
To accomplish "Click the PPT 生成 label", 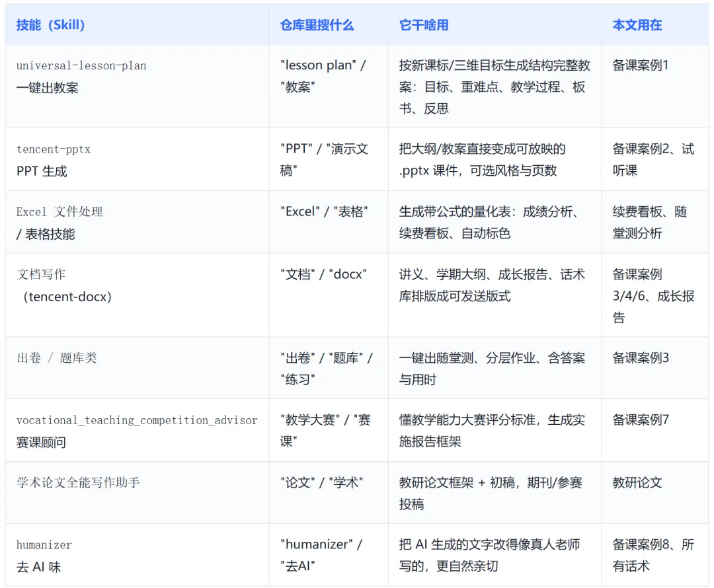I will coord(42,171).
